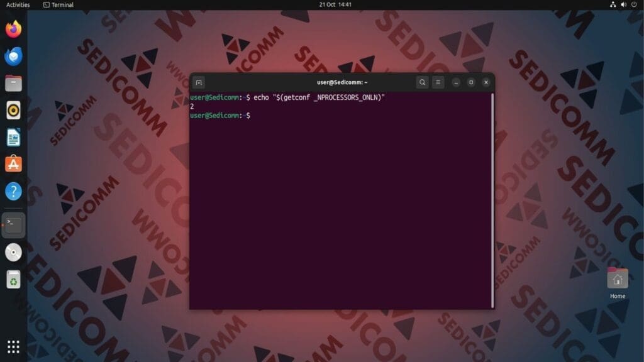The height and width of the screenshot is (362, 644).
Task: Open the disc drive icon in the dock
Action: pos(14,253)
